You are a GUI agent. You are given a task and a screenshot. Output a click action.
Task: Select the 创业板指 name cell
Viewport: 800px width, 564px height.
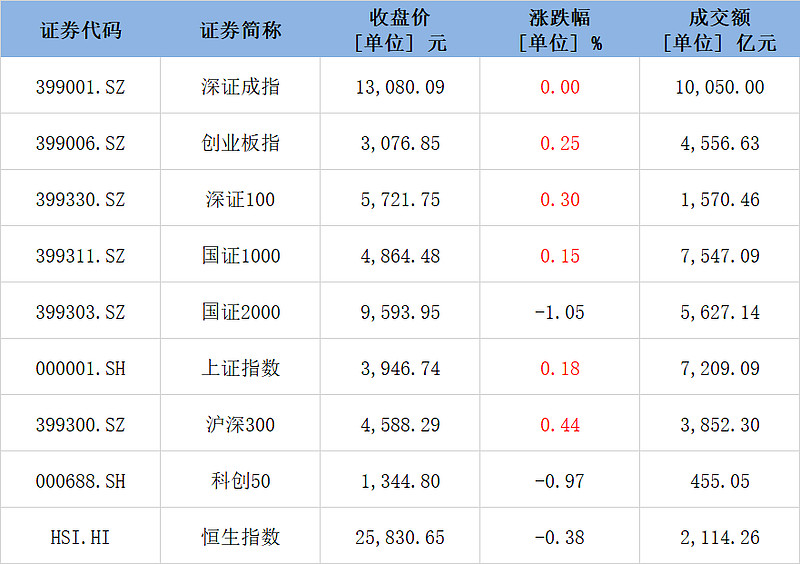click(x=240, y=143)
